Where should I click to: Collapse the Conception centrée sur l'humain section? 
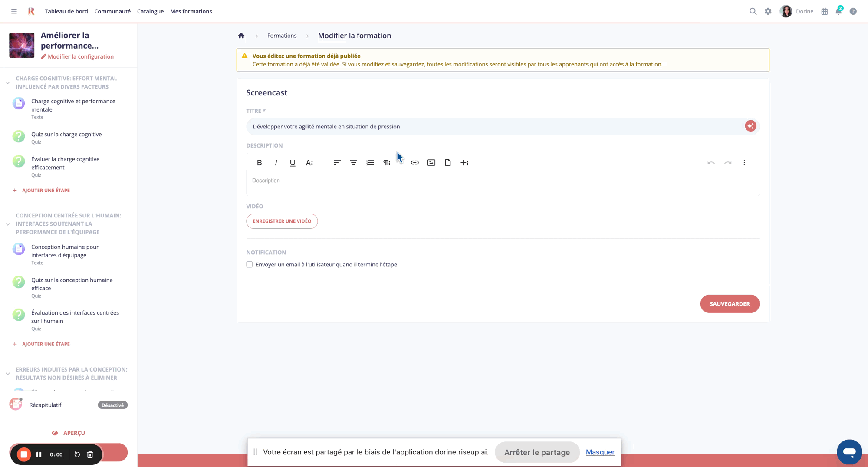(8, 224)
